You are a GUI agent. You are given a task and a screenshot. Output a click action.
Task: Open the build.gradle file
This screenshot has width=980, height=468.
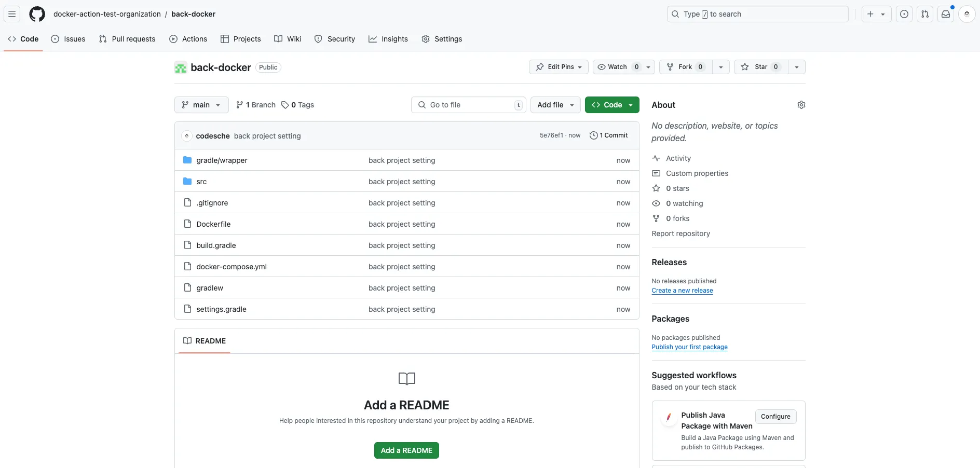pyautogui.click(x=216, y=245)
